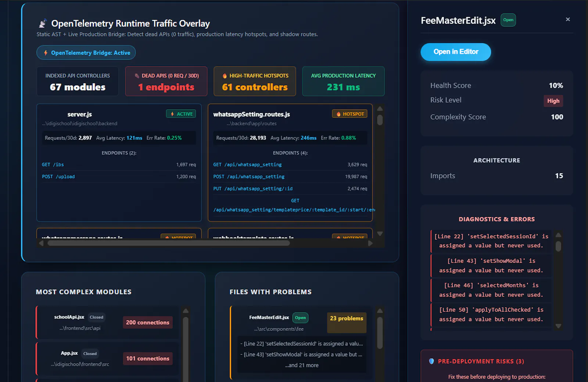The height and width of the screenshot is (382, 588).
Task: Click the flame icon in High-Traffic Hotspots card
Action: point(225,76)
